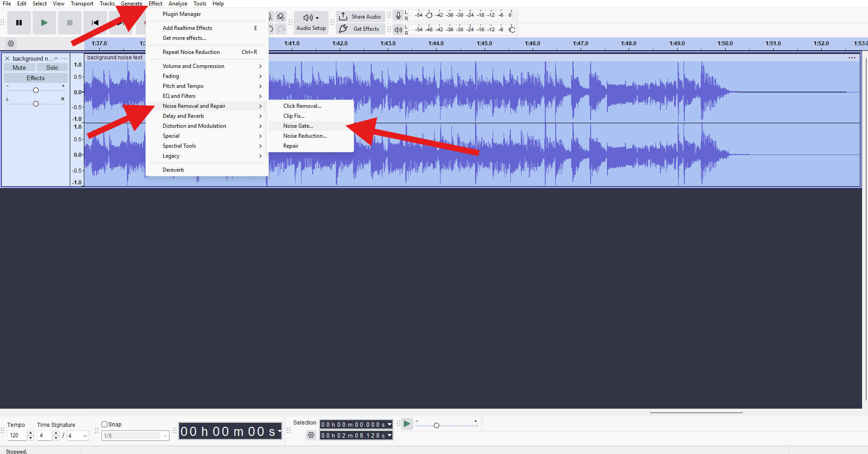Mute the background noise track
Image resolution: width=868 pixels, height=454 pixels.
[x=19, y=67]
